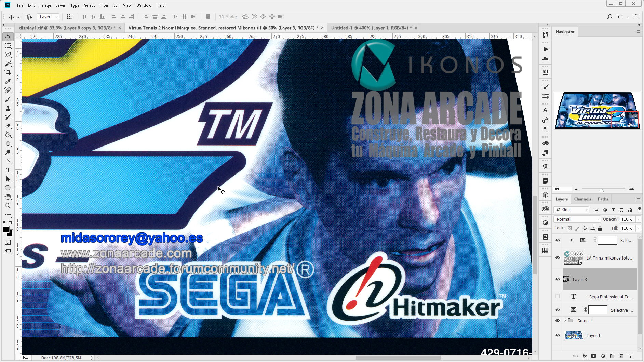Choose the Horizontal Type tool
The height and width of the screenshot is (362, 644).
8,170
